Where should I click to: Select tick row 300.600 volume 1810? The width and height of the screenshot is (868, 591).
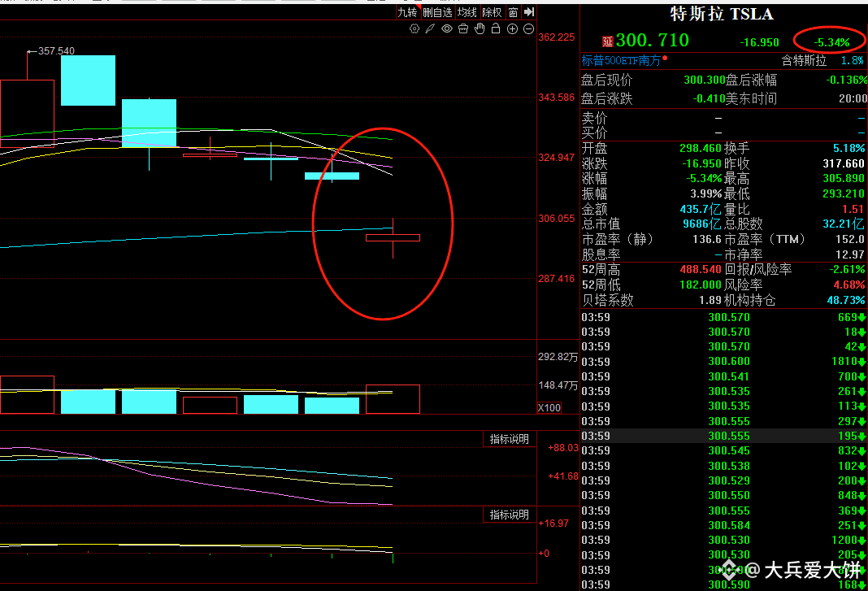click(723, 361)
